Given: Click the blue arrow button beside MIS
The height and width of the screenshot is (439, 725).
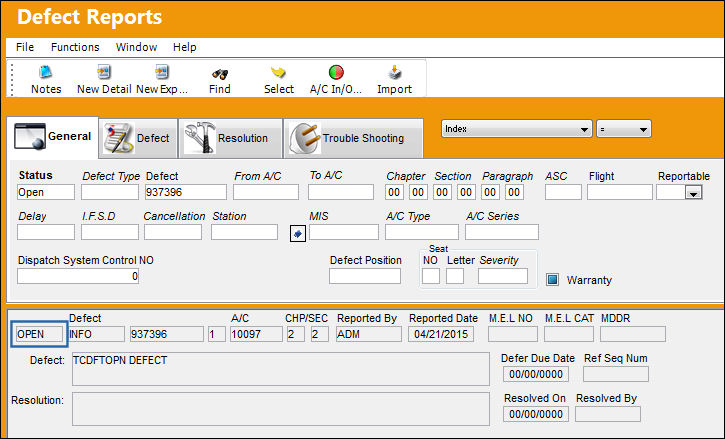Looking at the screenshot, I should click(x=298, y=234).
